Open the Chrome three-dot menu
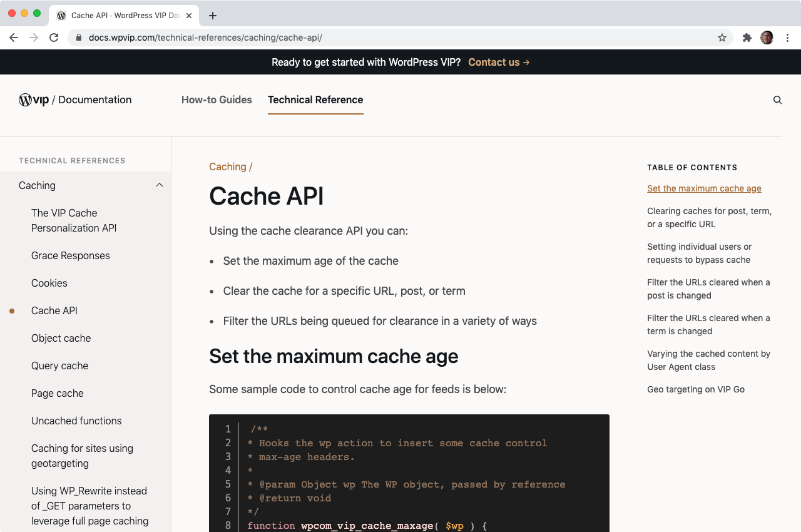Image resolution: width=801 pixels, height=532 pixels. click(x=788, y=38)
